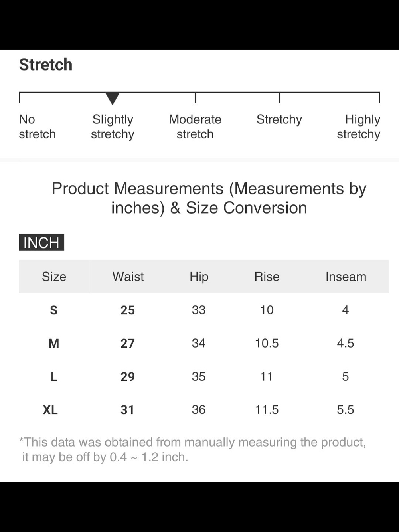Click waist value 25 for size S
This screenshot has width=399, height=532.
tap(128, 310)
